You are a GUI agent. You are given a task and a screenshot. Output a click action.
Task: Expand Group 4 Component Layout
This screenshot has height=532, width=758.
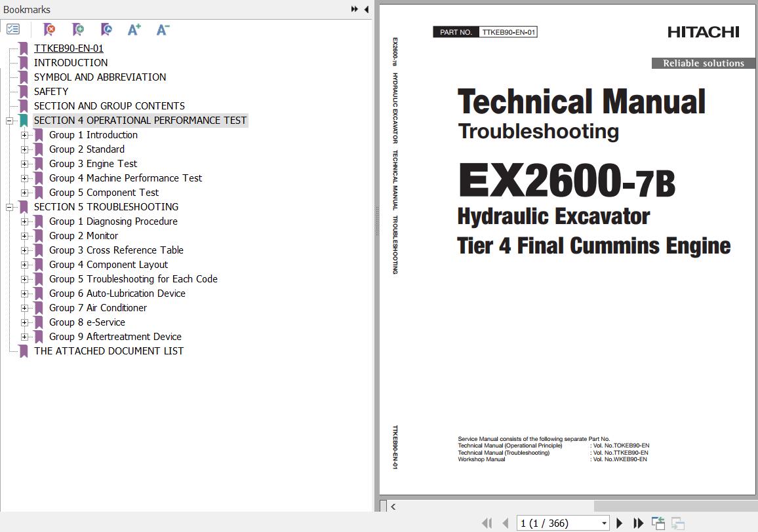pos(25,265)
